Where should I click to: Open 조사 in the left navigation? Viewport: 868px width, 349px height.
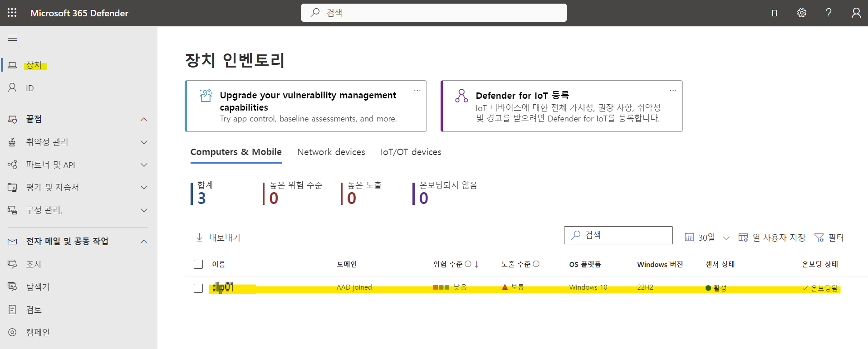pos(34,264)
